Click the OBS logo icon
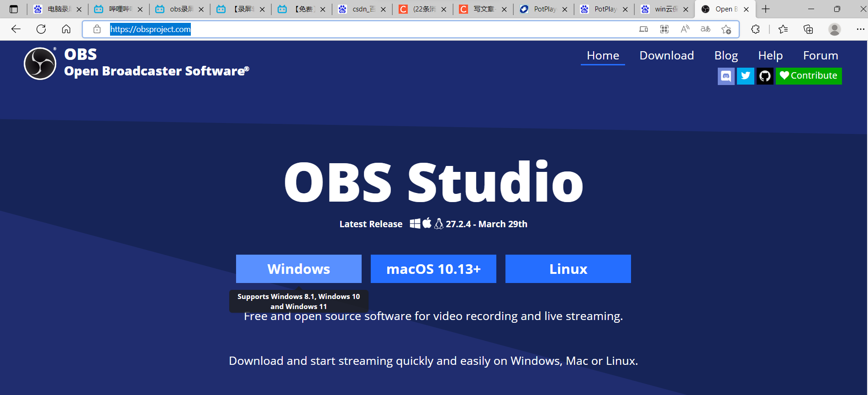This screenshot has height=395, width=868. (x=40, y=64)
